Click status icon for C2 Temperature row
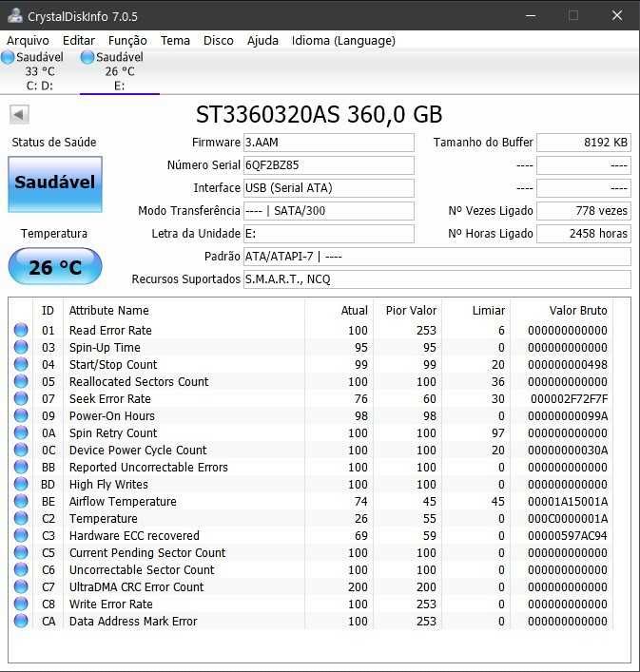 [21, 518]
